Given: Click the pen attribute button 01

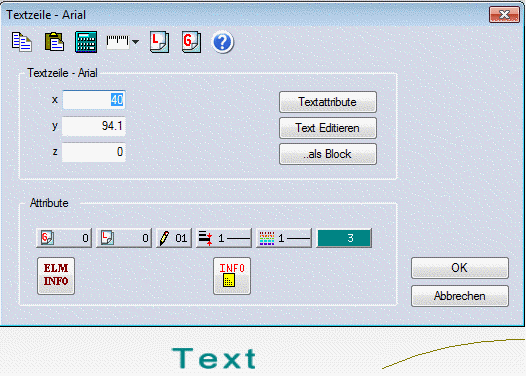Looking at the screenshot, I should [x=174, y=238].
